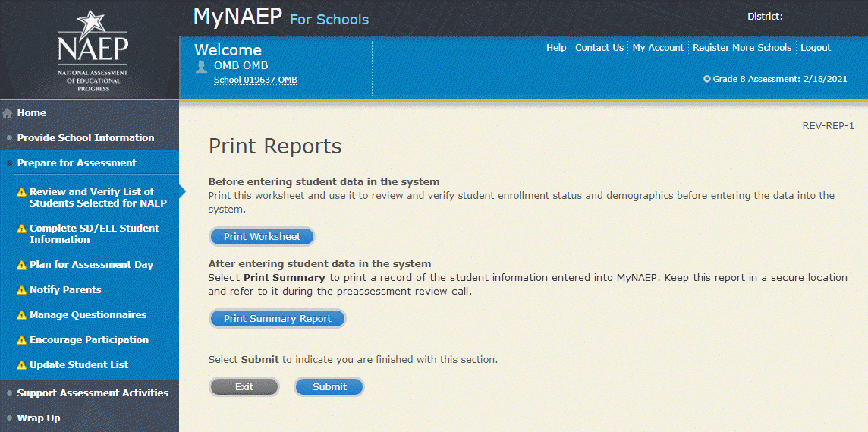Click warning icon beside Plan for Assessment Day
Viewport: 868px width, 432px height.
[22, 265]
